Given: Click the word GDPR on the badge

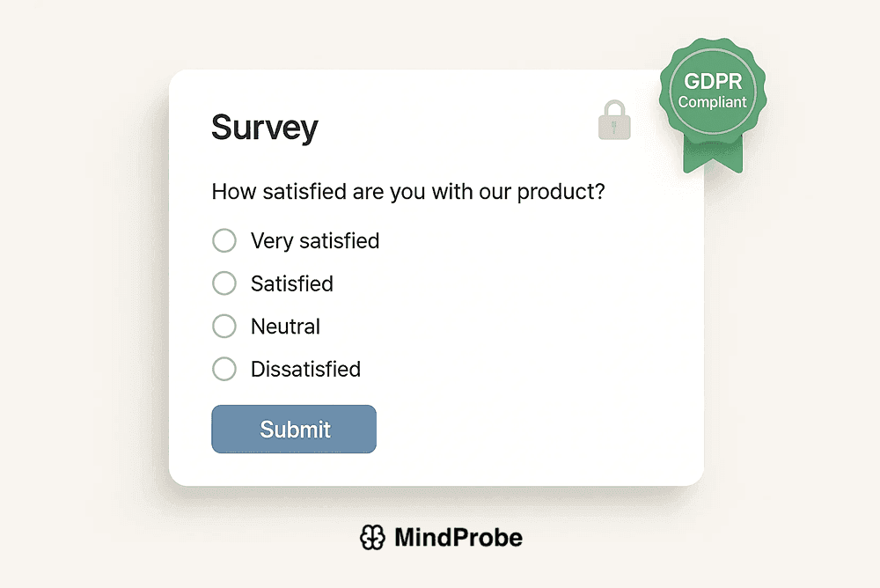Looking at the screenshot, I should pyautogui.click(x=713, y=82).
